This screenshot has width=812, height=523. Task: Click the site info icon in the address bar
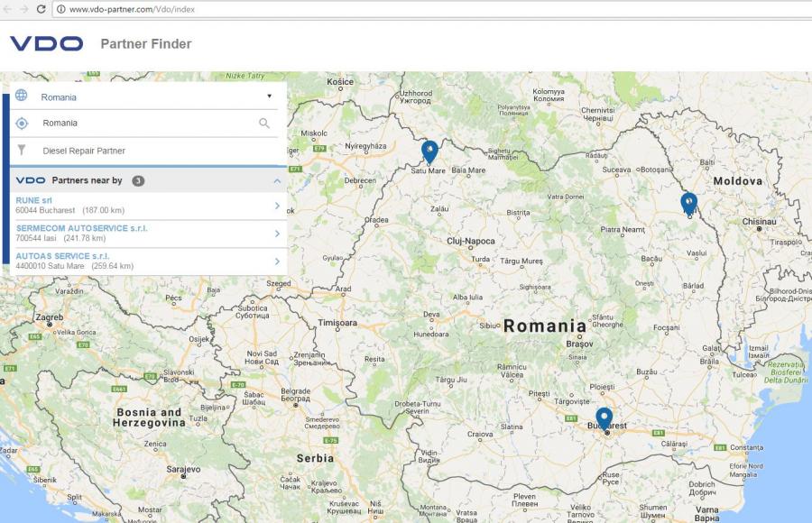[x=60, y=8]
